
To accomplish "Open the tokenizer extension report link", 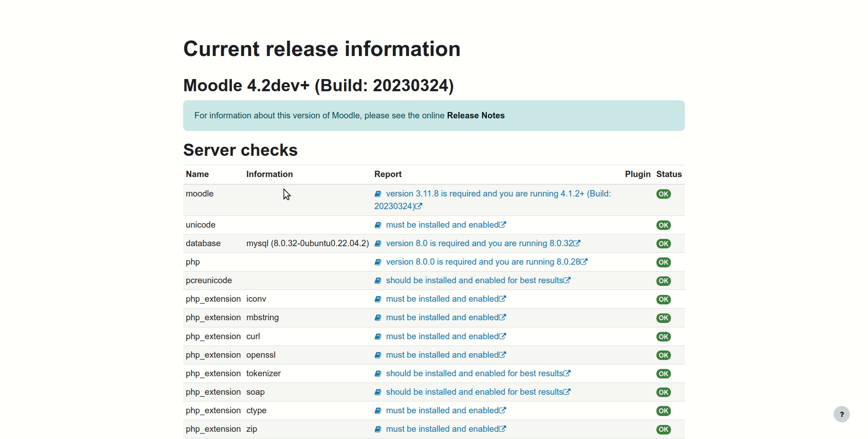I will (x=479, y=374).
